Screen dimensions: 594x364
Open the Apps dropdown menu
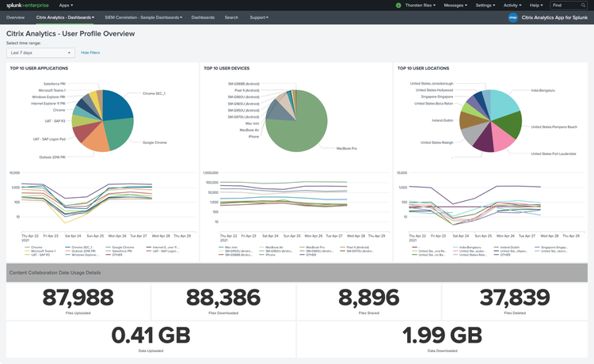point(66,6)
